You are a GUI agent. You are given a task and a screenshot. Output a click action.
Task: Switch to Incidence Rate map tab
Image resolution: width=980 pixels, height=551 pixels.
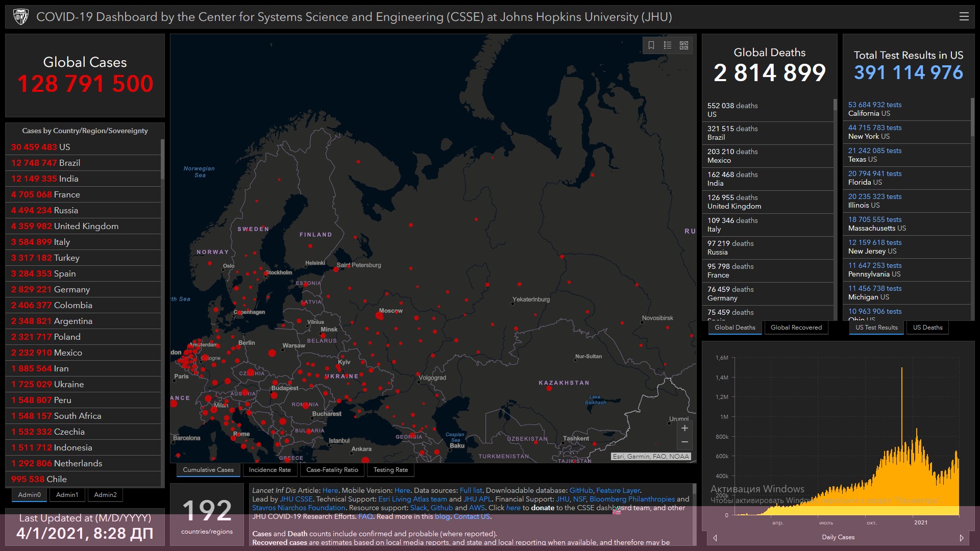point(269,470)
